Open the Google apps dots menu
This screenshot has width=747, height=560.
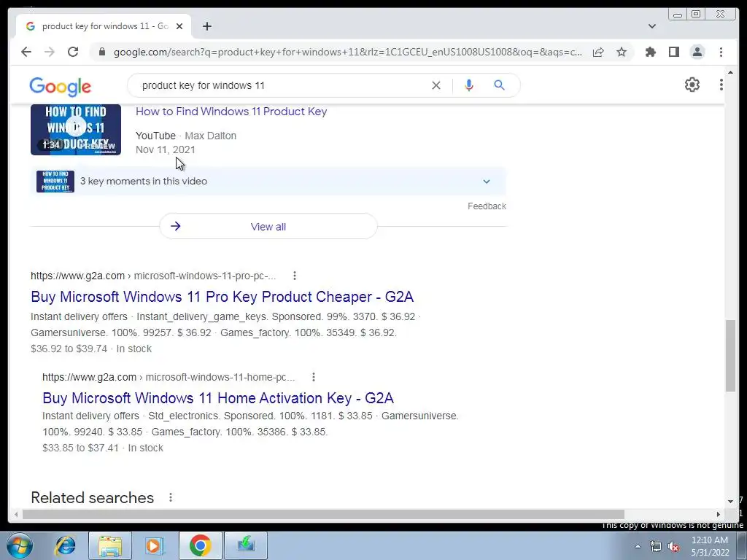(721, 85)
